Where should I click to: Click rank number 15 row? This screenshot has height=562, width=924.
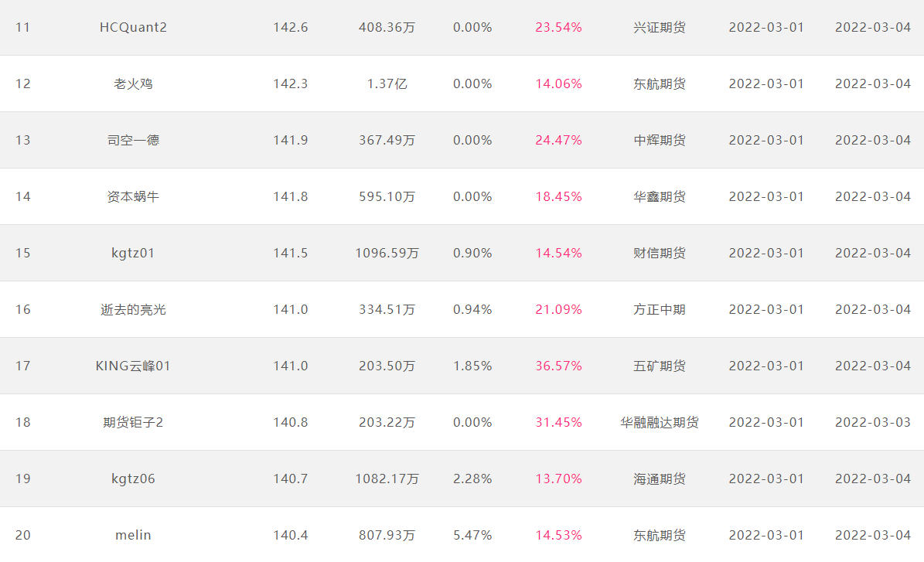point(462,254)
